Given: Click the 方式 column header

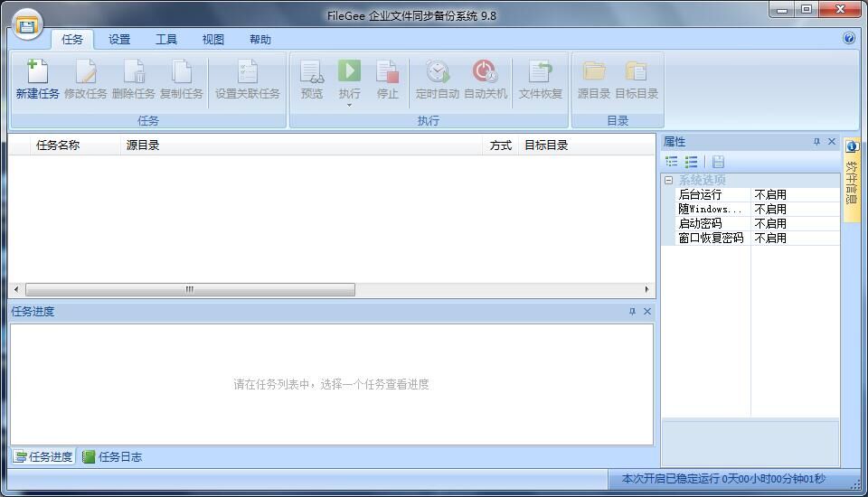Looking at the screenshot, I should [500, 145].
